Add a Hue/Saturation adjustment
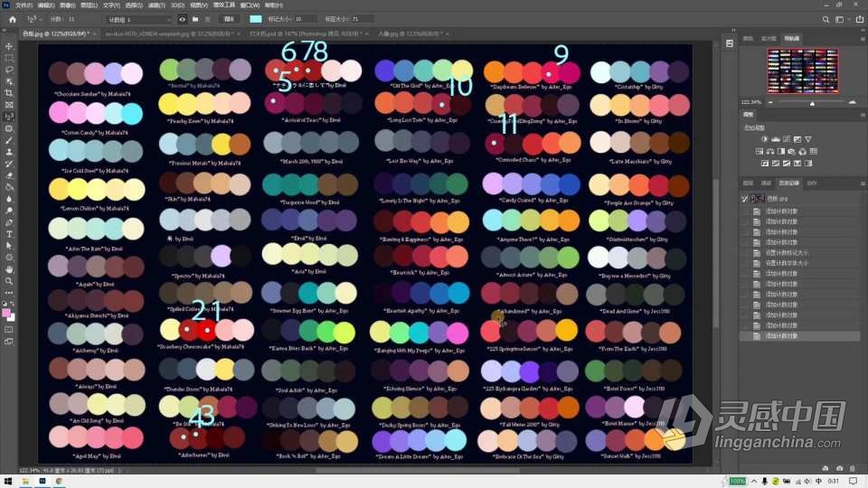Image resolution: width=868 pixels, height=488 pixels. tap(759, 152)
